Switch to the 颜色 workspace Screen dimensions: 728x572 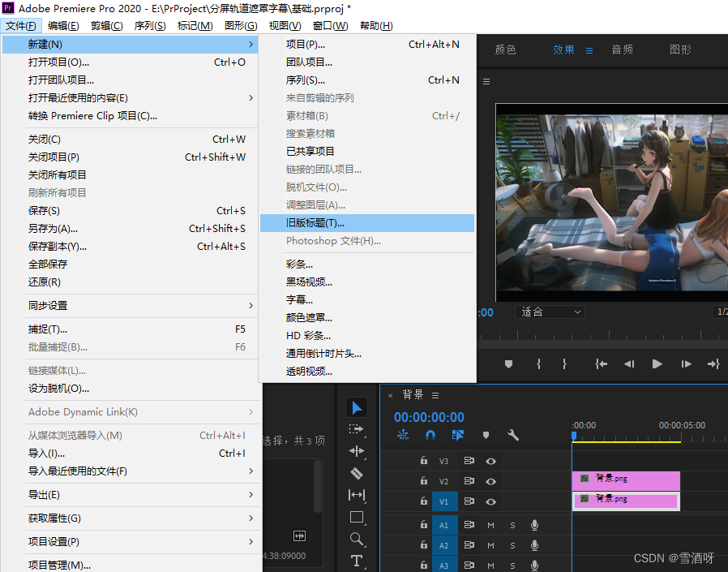(x=506, y=49)
